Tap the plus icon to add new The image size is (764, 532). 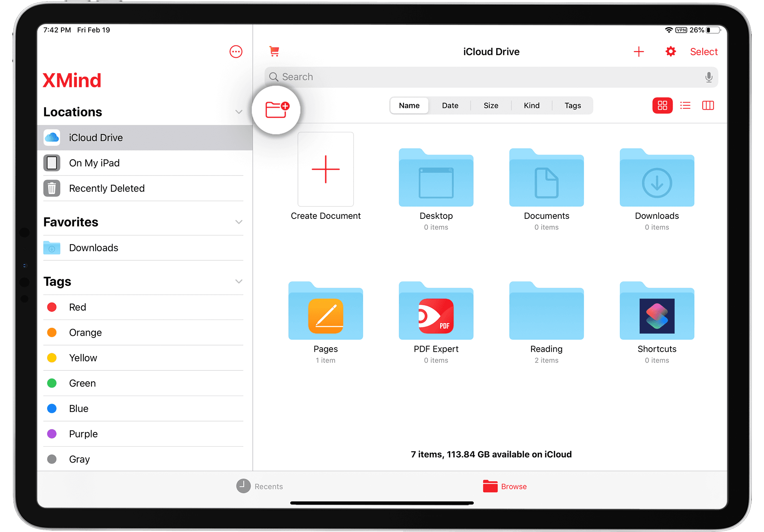[x=638, y=52]
